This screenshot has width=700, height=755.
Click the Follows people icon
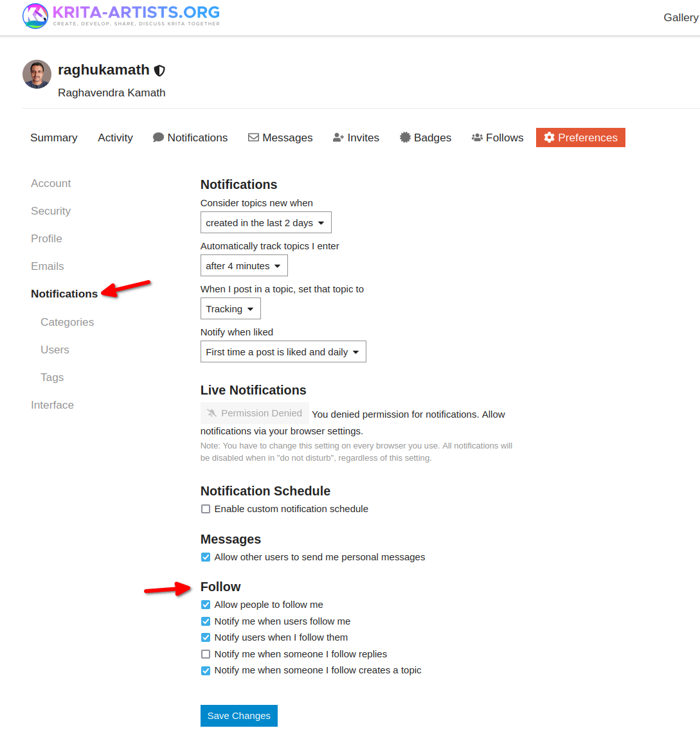477,138
